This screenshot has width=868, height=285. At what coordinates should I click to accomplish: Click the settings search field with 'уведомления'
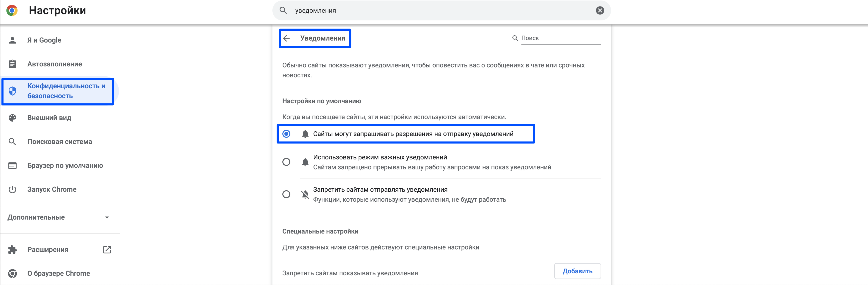(x=441, y=10)
